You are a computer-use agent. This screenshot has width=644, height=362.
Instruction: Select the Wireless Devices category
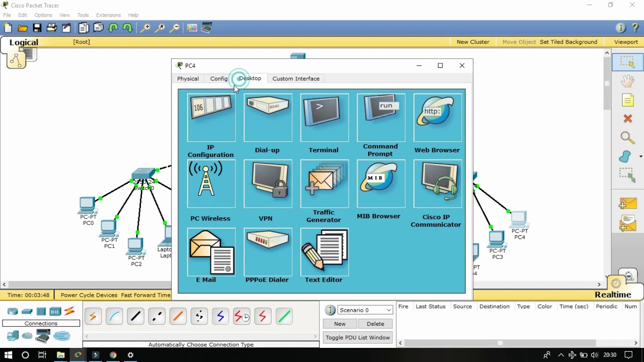point(55,311)
